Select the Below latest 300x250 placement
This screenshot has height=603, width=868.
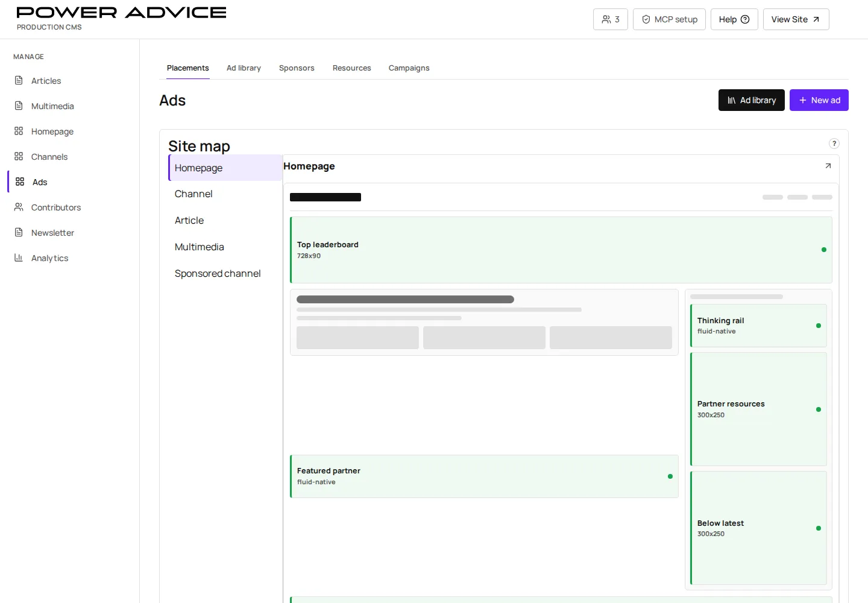(x=758, y=528)
